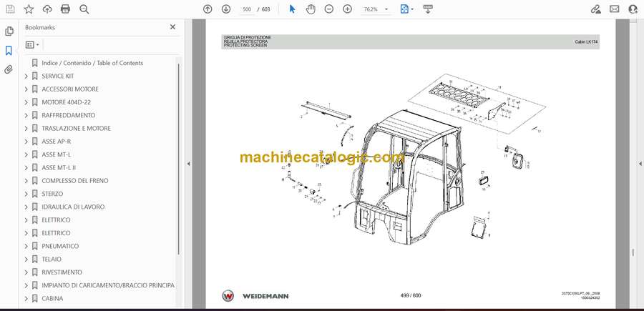644x311 pixels.
Task: Zoom out with minus button
Action: click(x=329, y=9)
